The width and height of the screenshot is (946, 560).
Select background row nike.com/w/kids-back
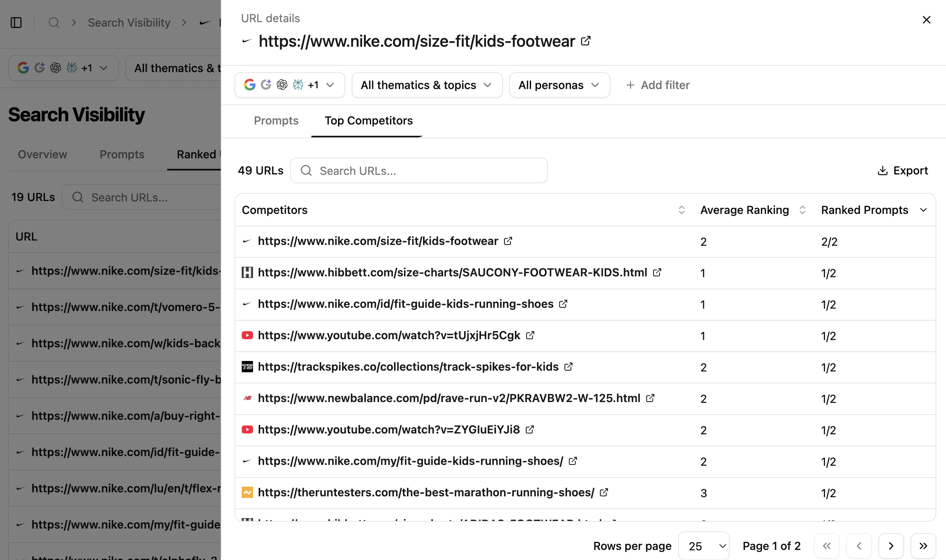[115, 343]
